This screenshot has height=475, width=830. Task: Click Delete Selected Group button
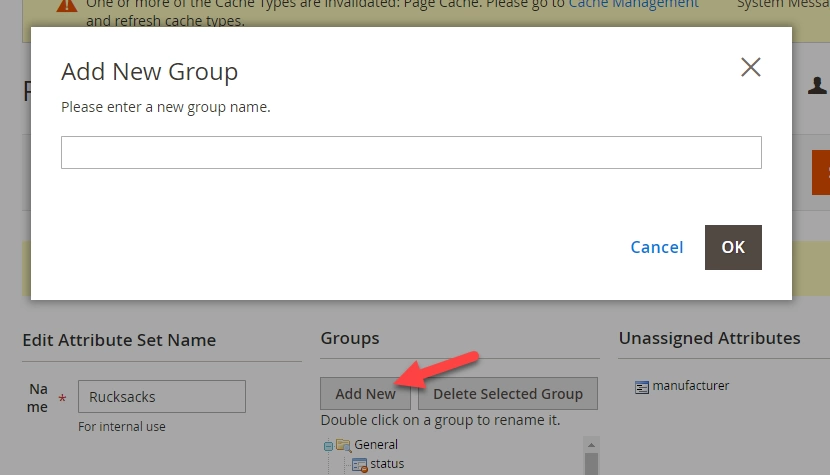(x=508, y=393)
